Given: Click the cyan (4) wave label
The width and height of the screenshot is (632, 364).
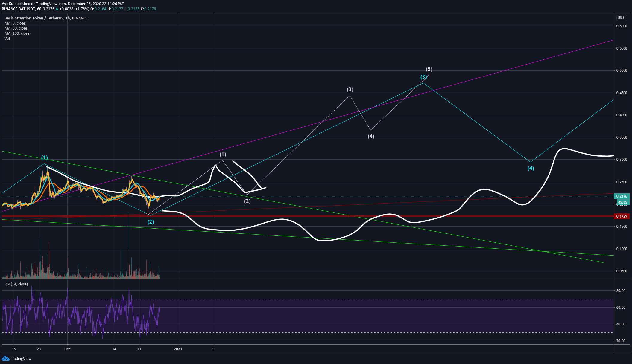Looking at the screenshot, I should point(531,168).
